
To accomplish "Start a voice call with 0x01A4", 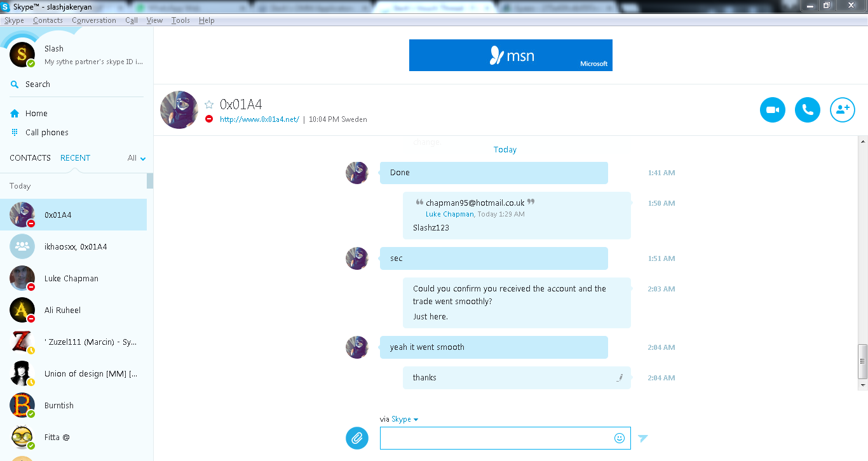I will click(807, 110).
